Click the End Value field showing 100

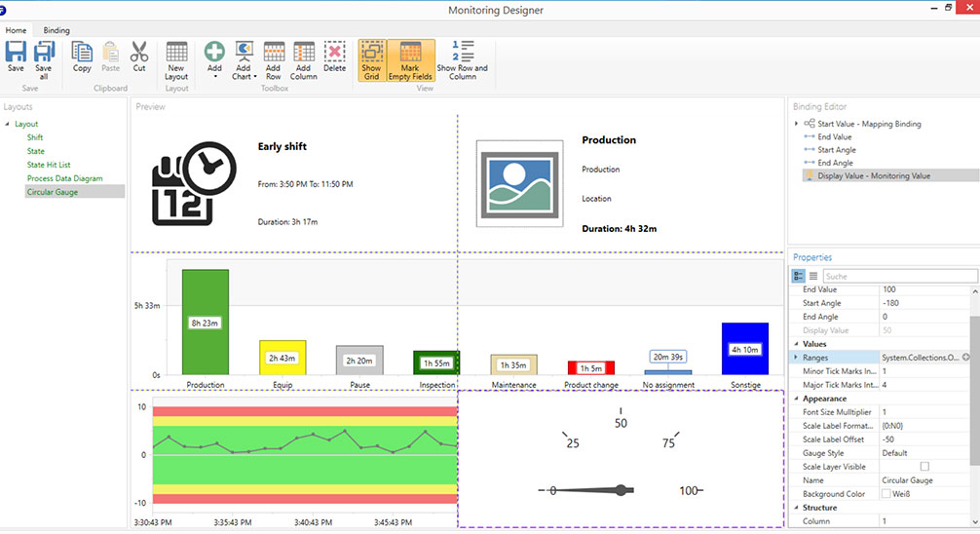[x=924, y=289]
